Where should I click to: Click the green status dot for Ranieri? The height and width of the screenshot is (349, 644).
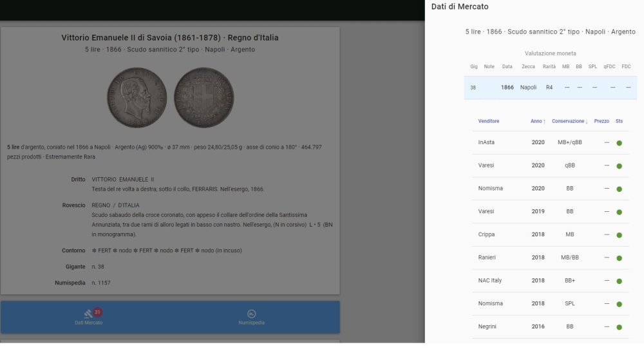619,258
